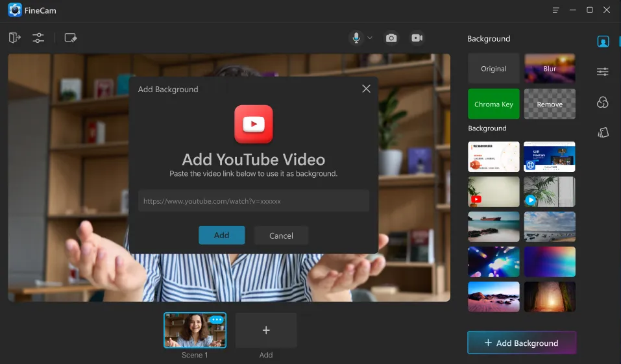
Task: Take a snapshot with the camera icon
Action: [391, 38]
